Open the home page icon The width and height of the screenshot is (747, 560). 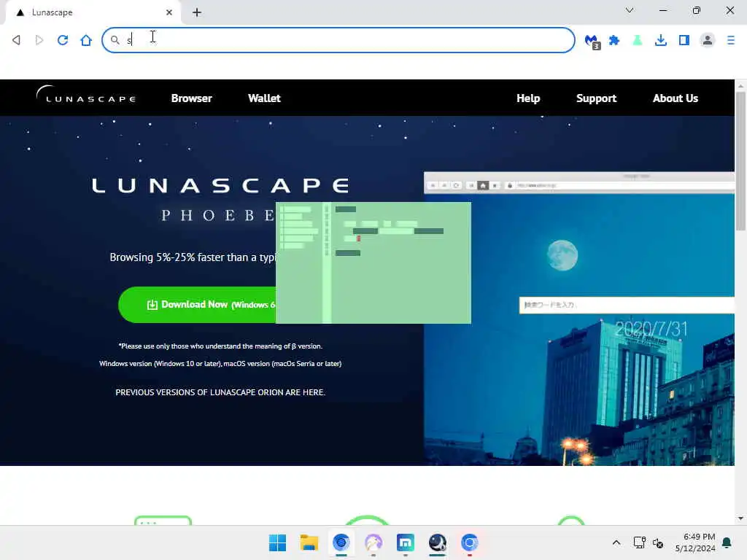pyautogui.click(x=86, y=40)
